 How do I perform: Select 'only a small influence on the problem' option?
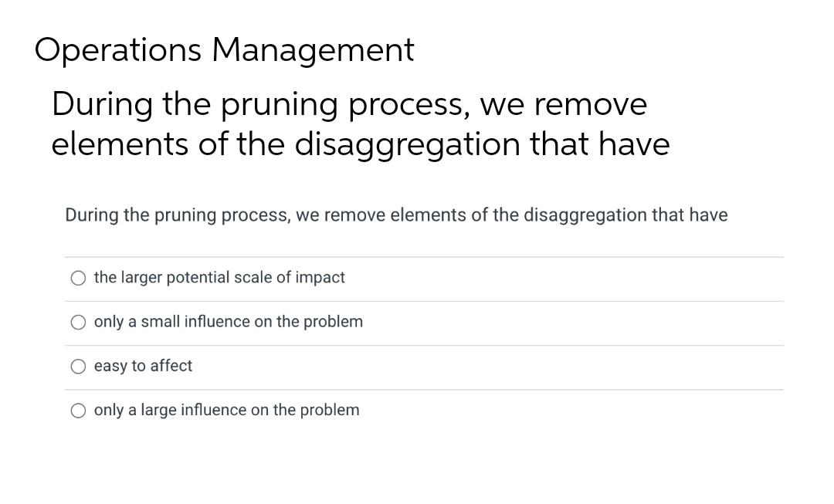(78, 322)
